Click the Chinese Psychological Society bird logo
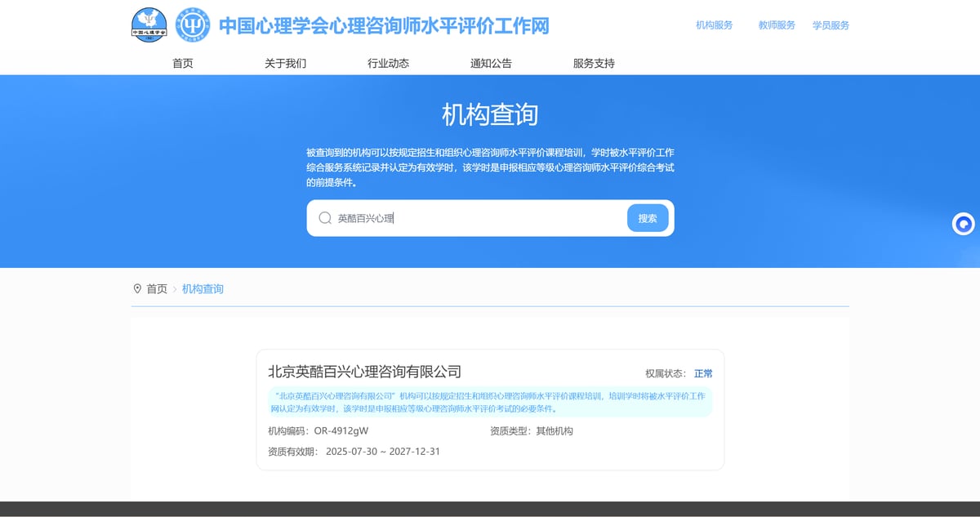 point(149,25)
